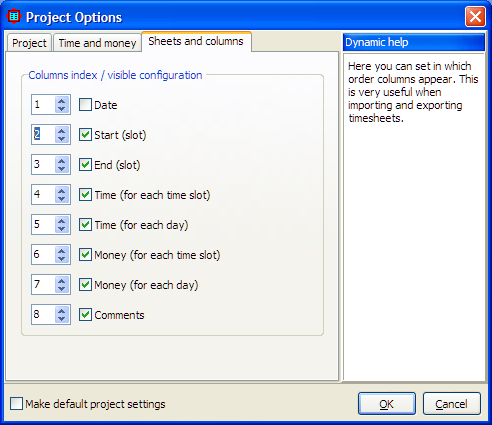Screen dimensions: 492x425
Task: Lower the Time (for each time slot) index
Action: click(61, 199)
